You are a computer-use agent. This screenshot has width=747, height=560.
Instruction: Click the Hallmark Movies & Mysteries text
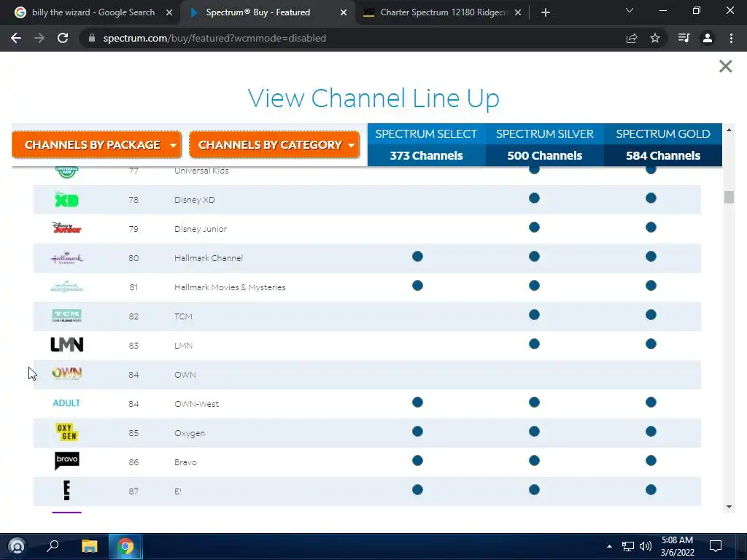(x=230, y=287)
